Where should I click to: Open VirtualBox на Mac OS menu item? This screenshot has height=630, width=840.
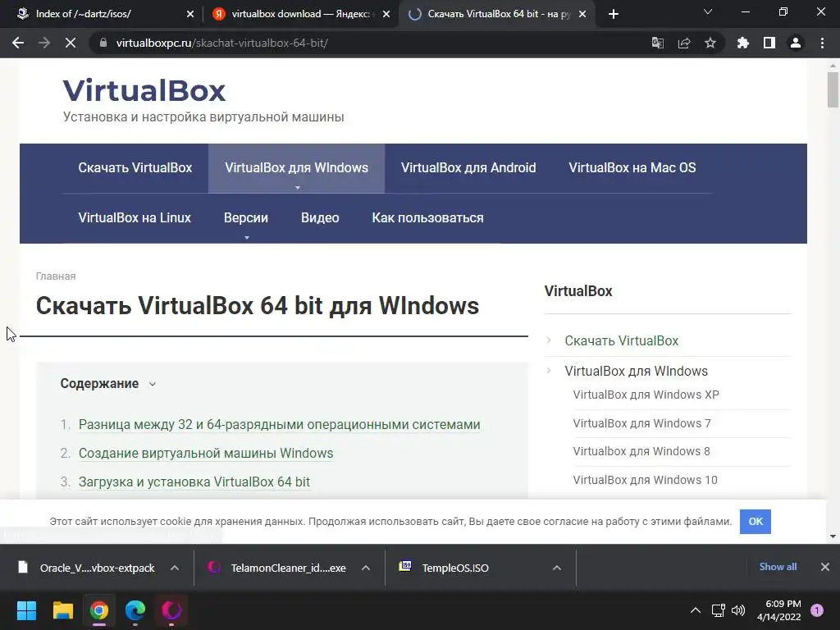coord(632,167)
